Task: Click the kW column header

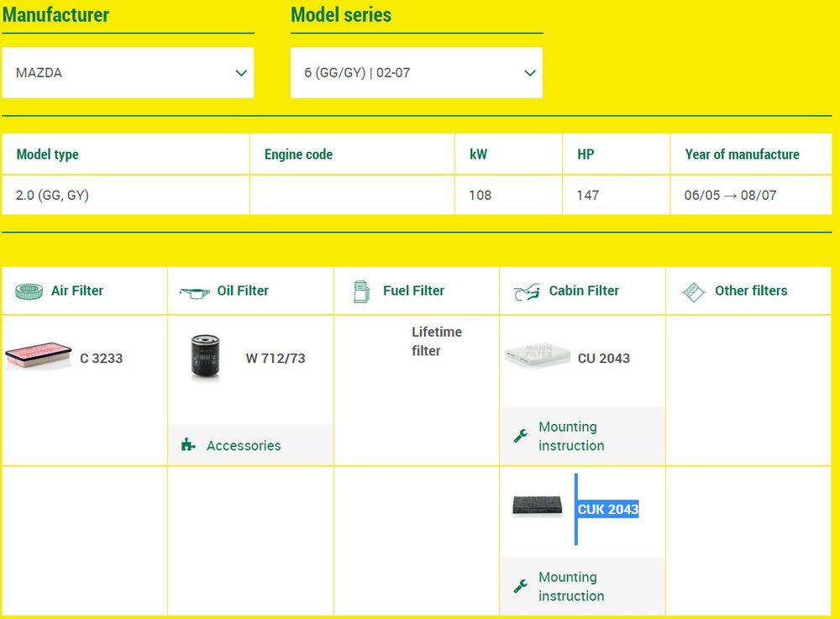Action: 508,155
